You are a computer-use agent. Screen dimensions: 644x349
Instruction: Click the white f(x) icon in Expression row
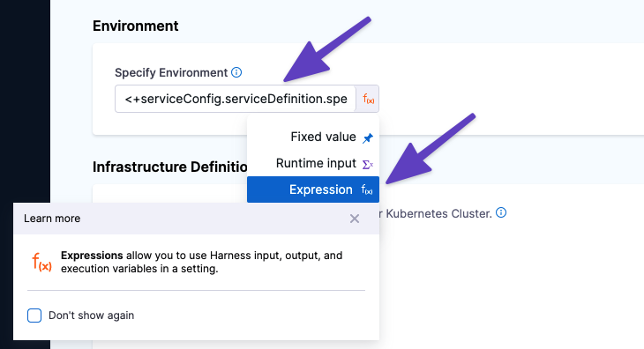click(x=367, y=189)
